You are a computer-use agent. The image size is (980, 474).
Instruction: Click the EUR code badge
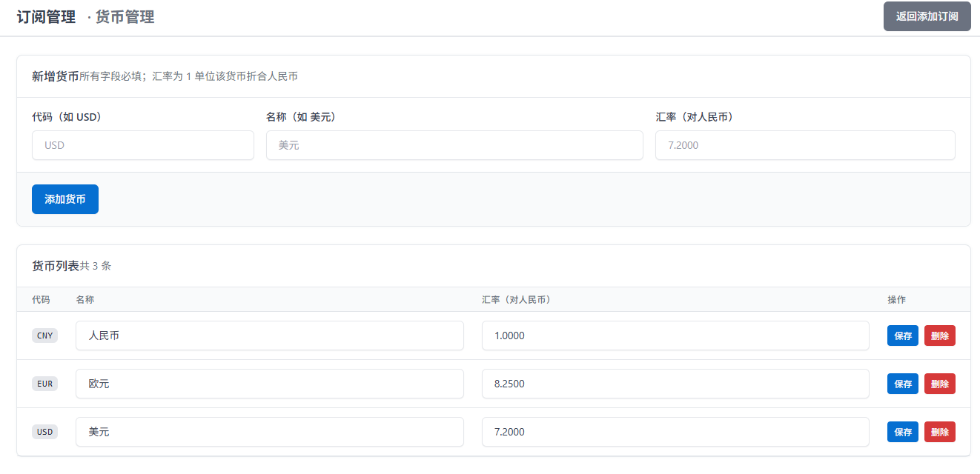pyautogui.click(x=44, y=384)
